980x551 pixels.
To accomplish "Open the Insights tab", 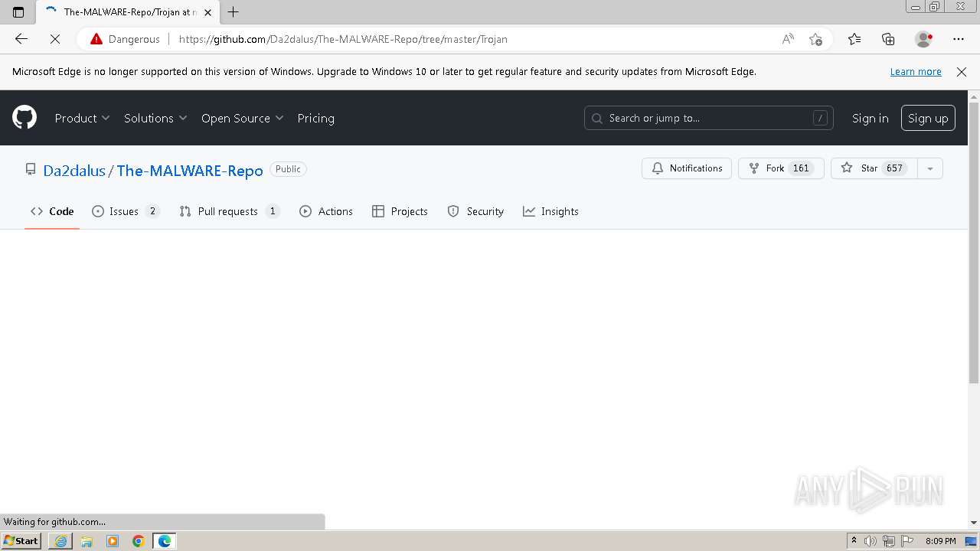I will tap(550, 211).
